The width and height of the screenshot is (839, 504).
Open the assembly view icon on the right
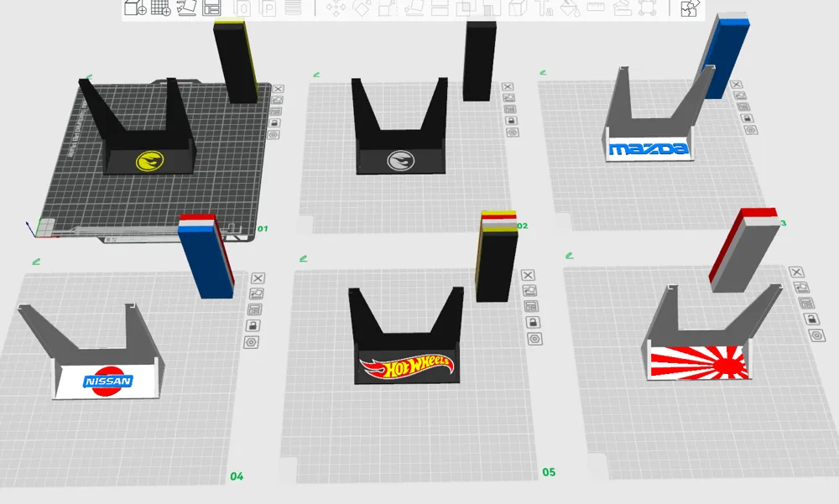pos(688,8)
